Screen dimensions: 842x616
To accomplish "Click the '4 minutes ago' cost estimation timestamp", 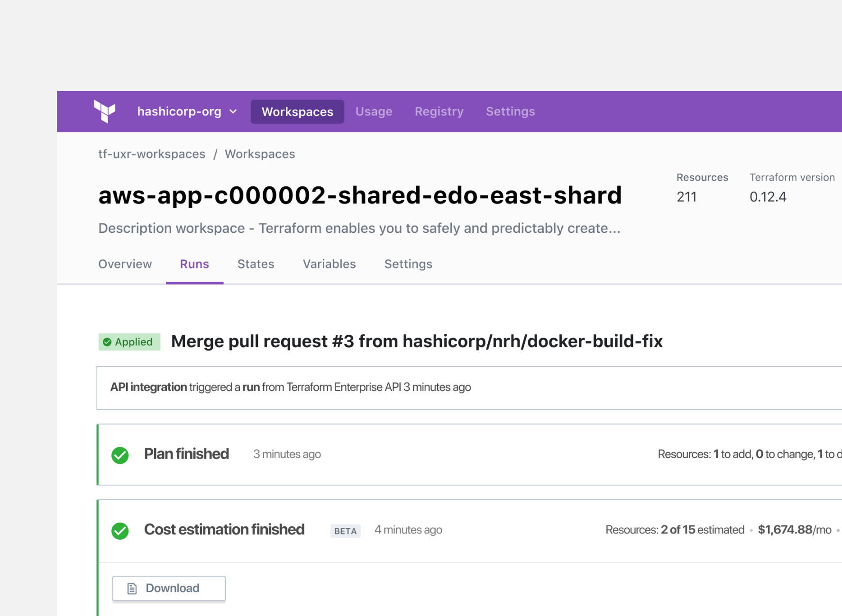I will (x=408, y=530).
